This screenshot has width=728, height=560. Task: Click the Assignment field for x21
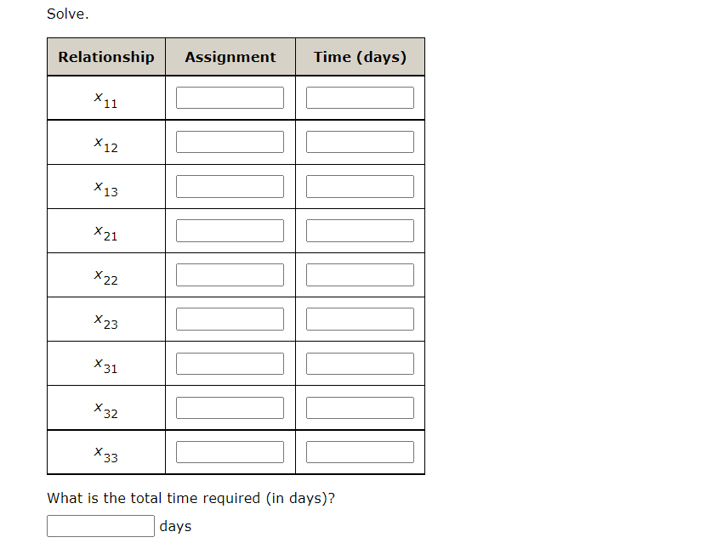(x=230, y=230)
